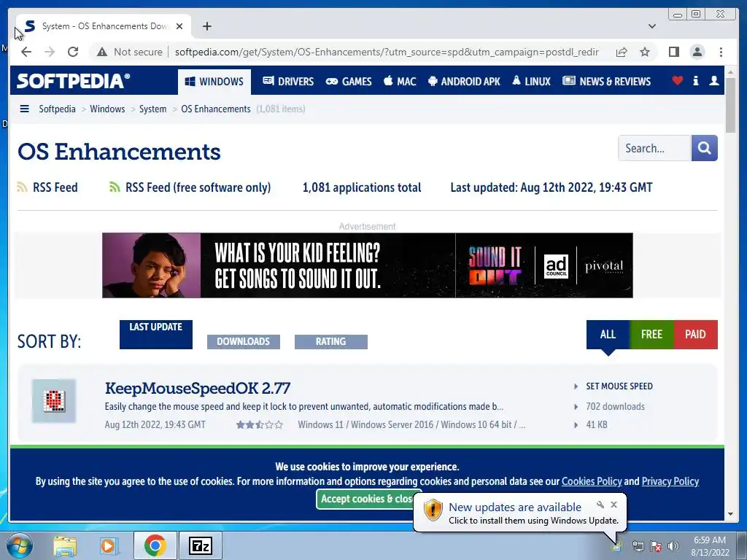Open the Windows Start menu
The image size is (747, 560).
20,545
